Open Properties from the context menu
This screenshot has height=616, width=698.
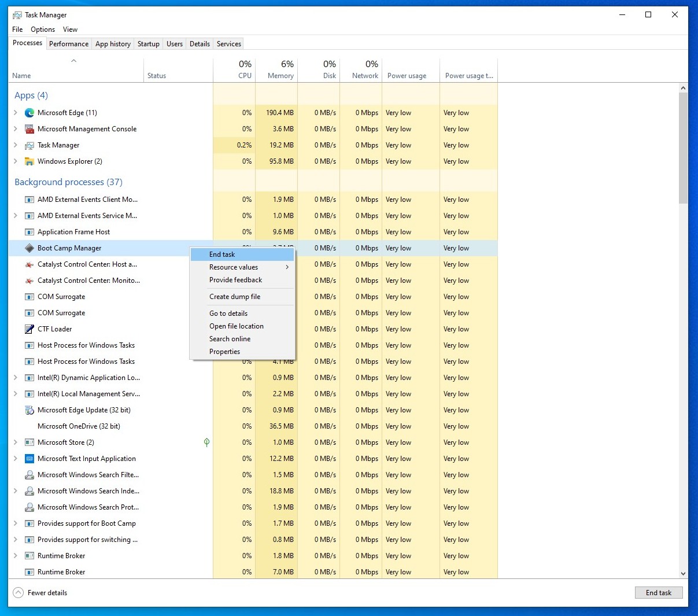[242, 352]
